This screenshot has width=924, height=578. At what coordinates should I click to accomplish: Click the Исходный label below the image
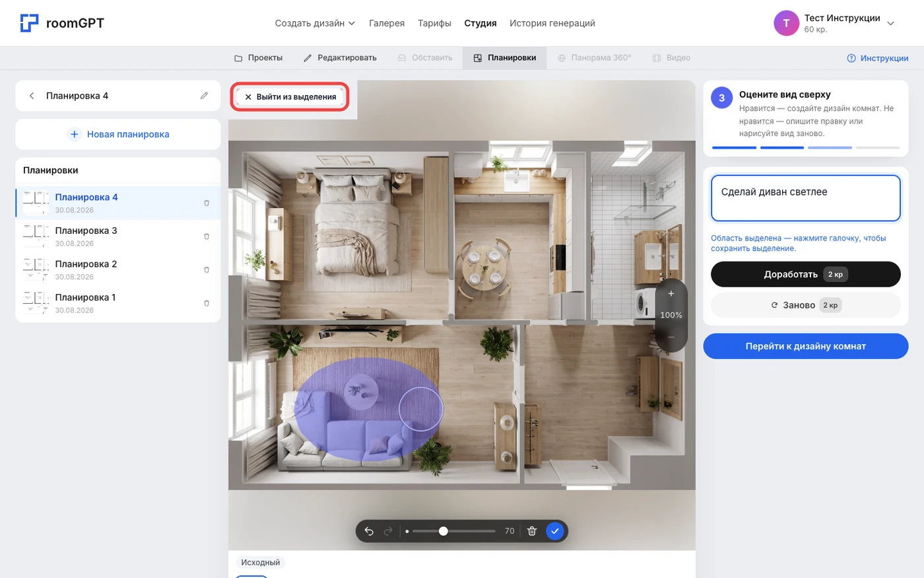click(261, 563)
